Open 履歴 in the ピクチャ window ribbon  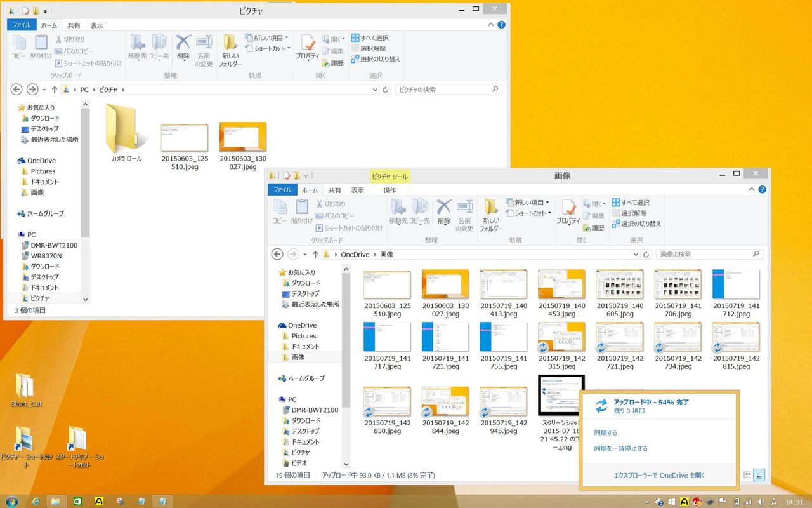(x=332, y=63)
